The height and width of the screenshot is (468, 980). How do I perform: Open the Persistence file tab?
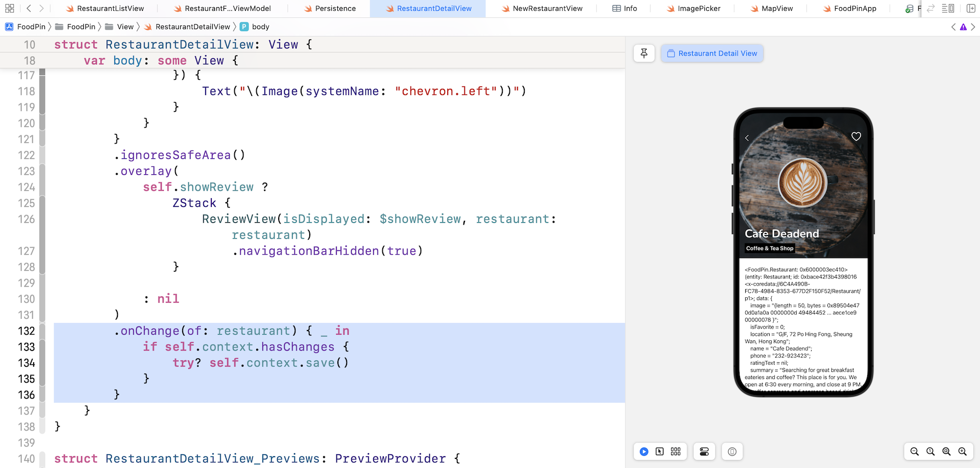click(x=335, y=8)
